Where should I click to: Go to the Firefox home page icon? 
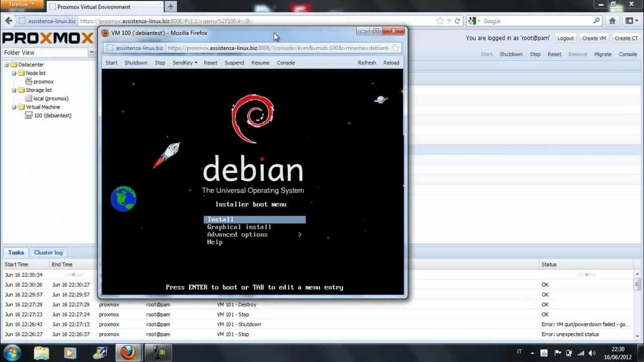click(612, 21)
